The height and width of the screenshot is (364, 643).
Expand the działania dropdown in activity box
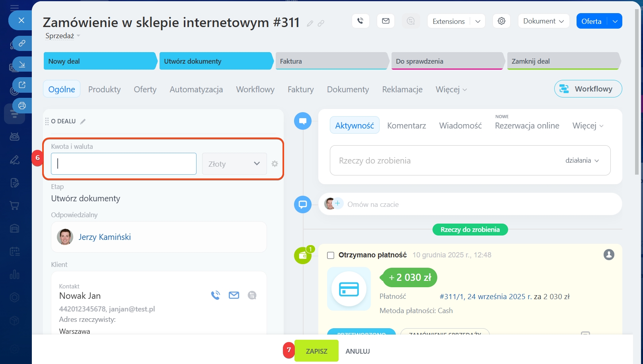pos(582,160)
